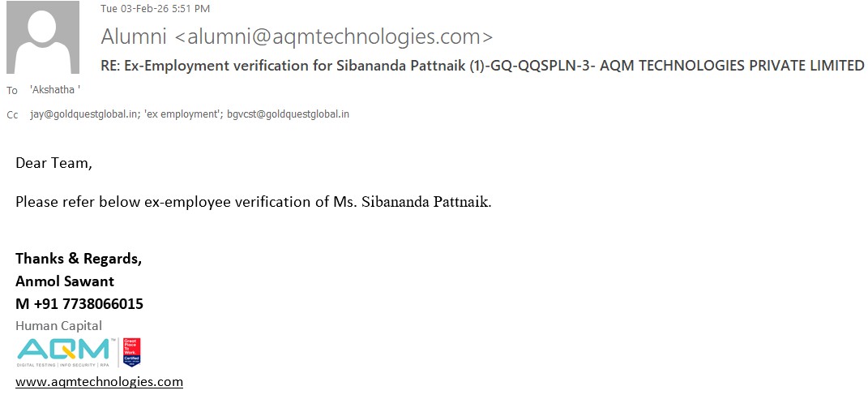This screenshot has height=399, width=868.
Task: Click the AQM company logo
Action: (64, 352)
